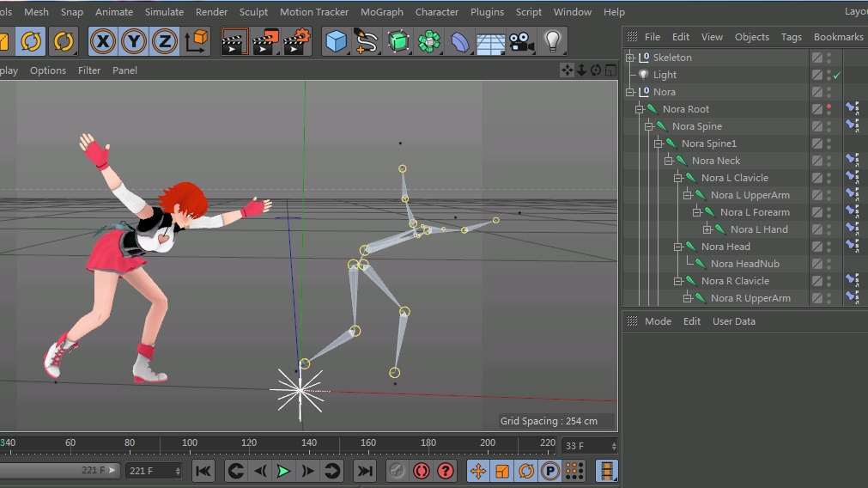Viewport: 868px width, 488px height.
Task: Toggle the coordinate system icon
Action: coord(196,41)
